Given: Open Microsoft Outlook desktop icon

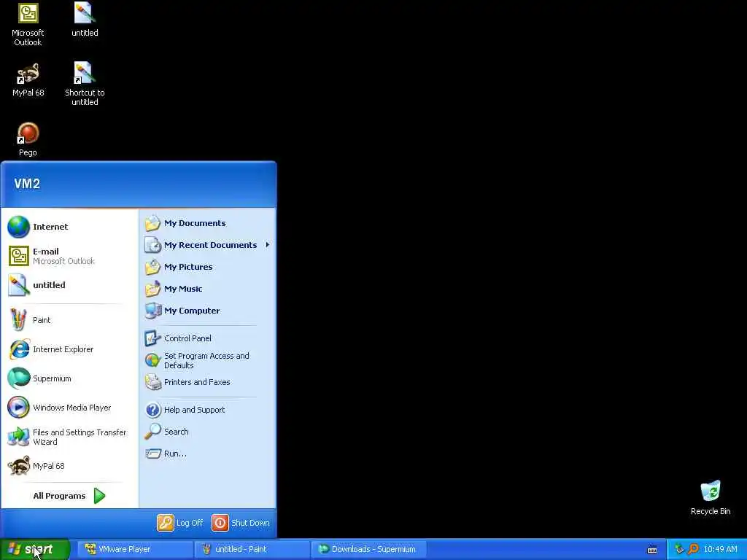Looking at the screenshot, I should coord(28,25).
